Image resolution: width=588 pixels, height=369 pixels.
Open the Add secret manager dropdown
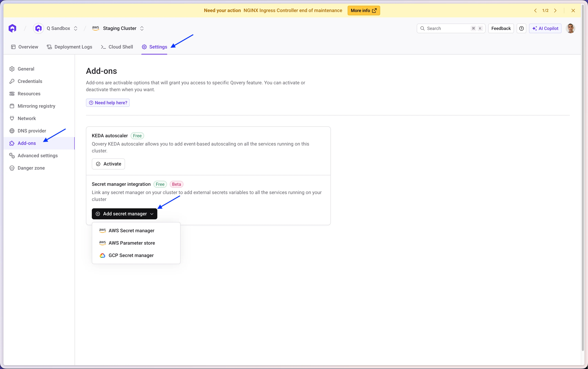click(x=125, y=214)
